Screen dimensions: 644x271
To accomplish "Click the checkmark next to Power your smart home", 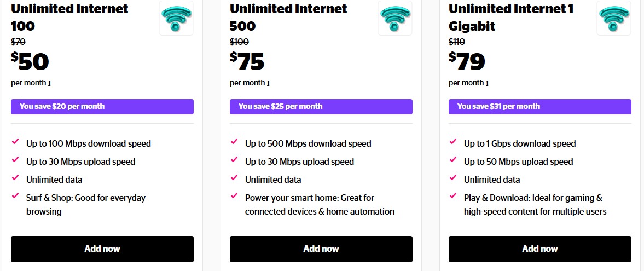I will point(234,195).
